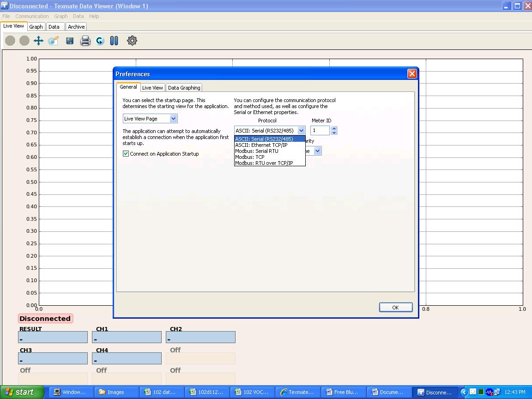Open the parity dropdown arrow
Viewport: 532px width, 399px height.
point(318,151)
